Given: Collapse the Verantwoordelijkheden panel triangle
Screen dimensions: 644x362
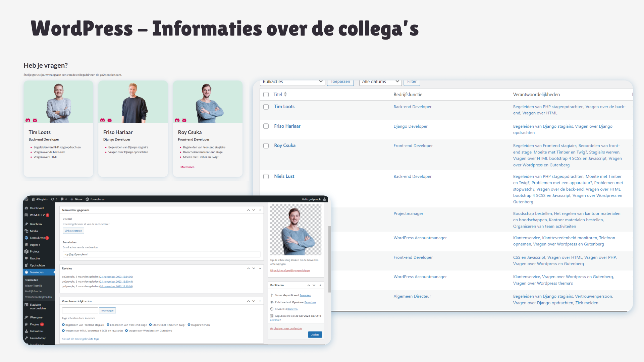Looking at the screenshot, I should tap(260, 301).
